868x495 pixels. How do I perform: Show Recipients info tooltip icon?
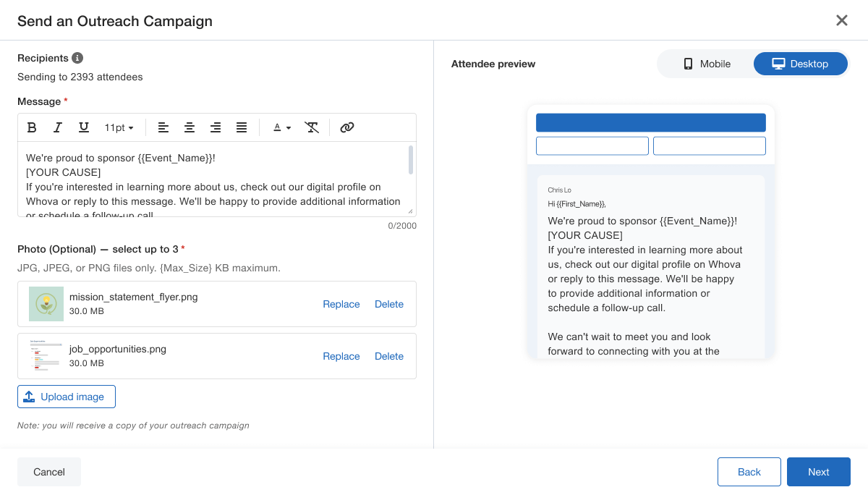point(77,58)
